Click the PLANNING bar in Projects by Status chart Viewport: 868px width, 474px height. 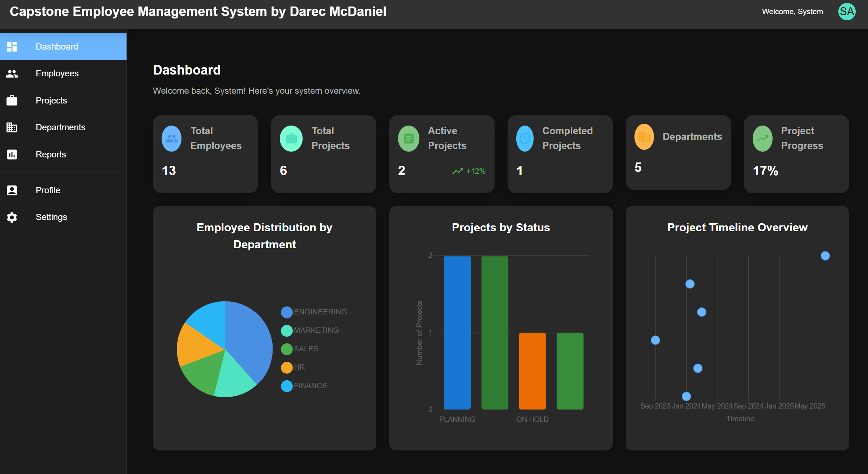point(457,332)
